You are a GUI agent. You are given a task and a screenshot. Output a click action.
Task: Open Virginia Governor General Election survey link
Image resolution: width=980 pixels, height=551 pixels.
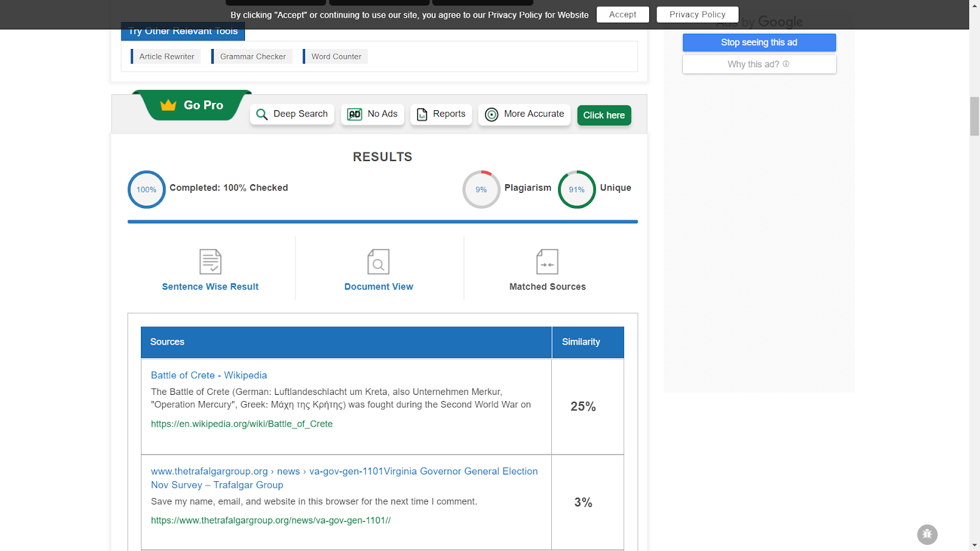pyautogui.click(x=344, y=478)
